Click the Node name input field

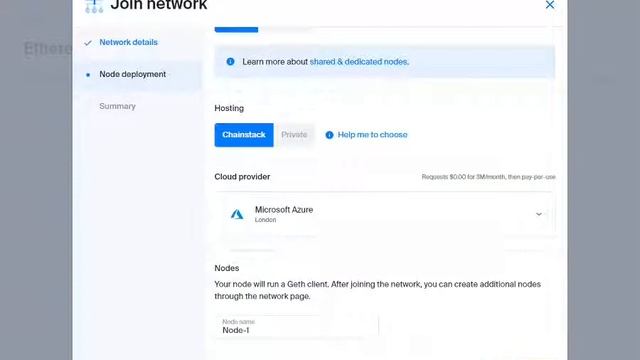(x=297, y=326)
